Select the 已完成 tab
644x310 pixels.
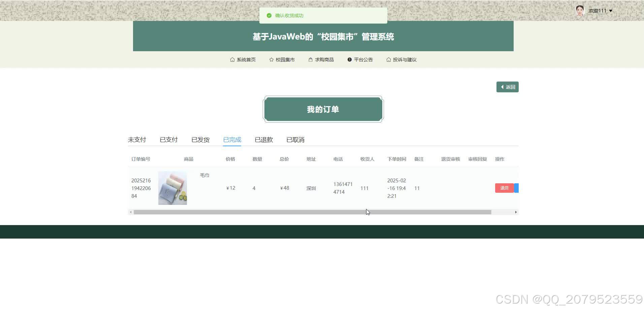click(232, 139)
